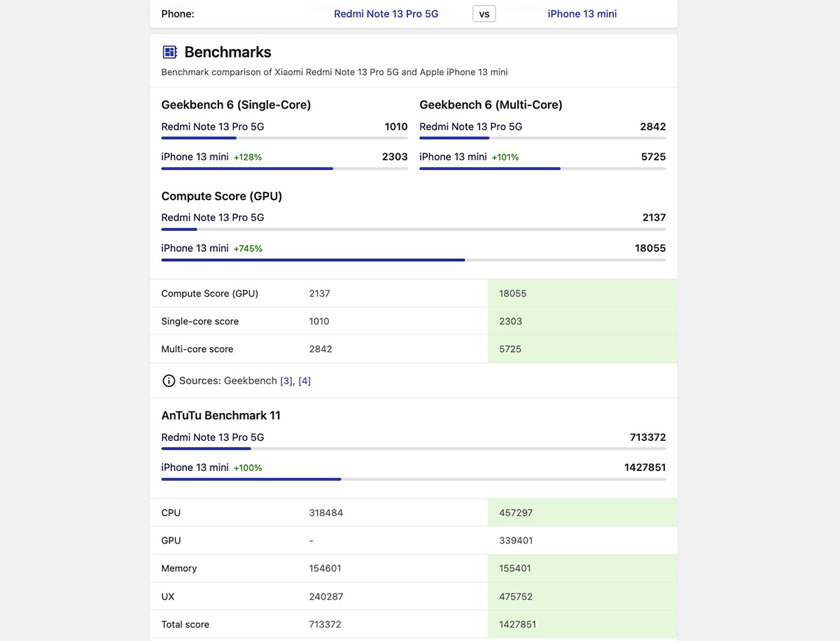
Task: Click the info icon beside Sources
Action: point(169,381)
